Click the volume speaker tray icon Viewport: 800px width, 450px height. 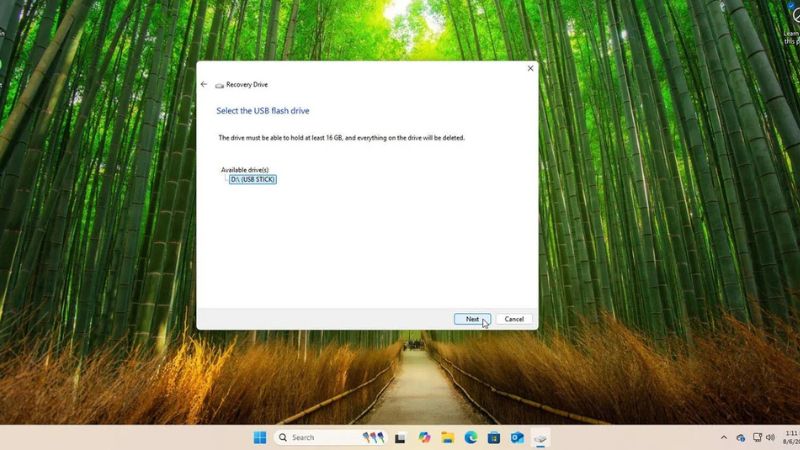click(x=771, y=438)
